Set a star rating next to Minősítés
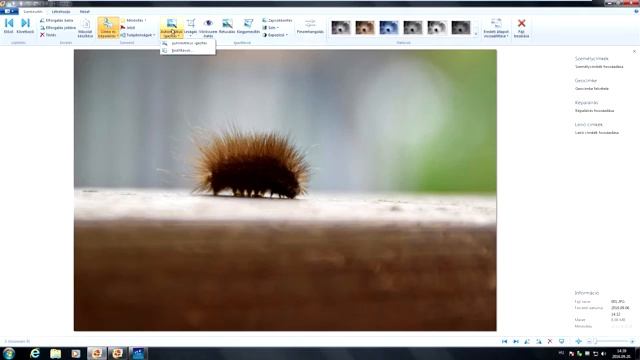 tap(622, 326)
